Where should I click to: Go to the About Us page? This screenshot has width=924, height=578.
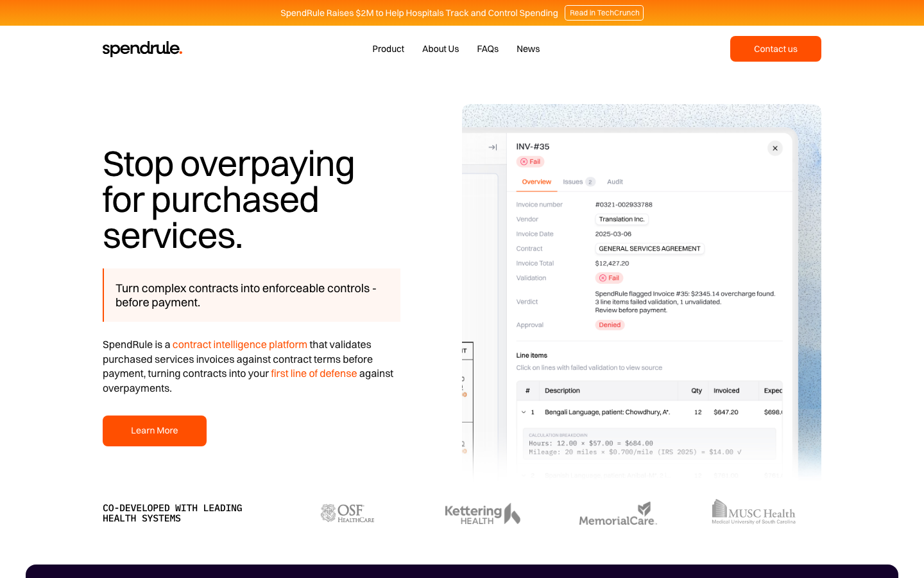click(x=440, y=49)
